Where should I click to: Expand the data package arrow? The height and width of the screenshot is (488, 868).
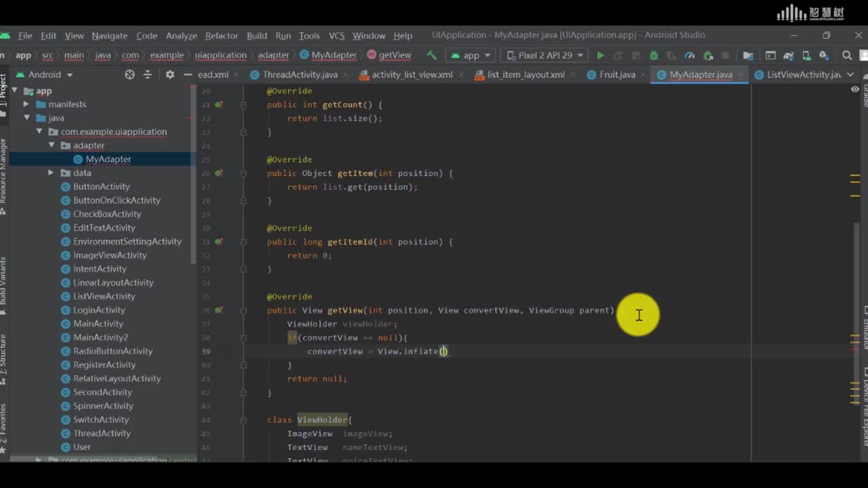(x=51, y=173)
